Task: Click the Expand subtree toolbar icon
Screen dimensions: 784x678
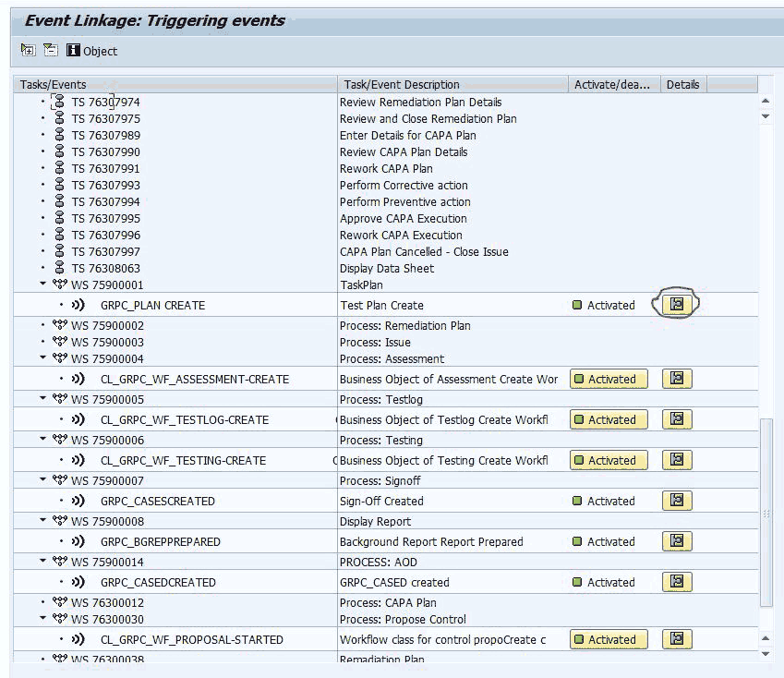Action: (28, 51)
